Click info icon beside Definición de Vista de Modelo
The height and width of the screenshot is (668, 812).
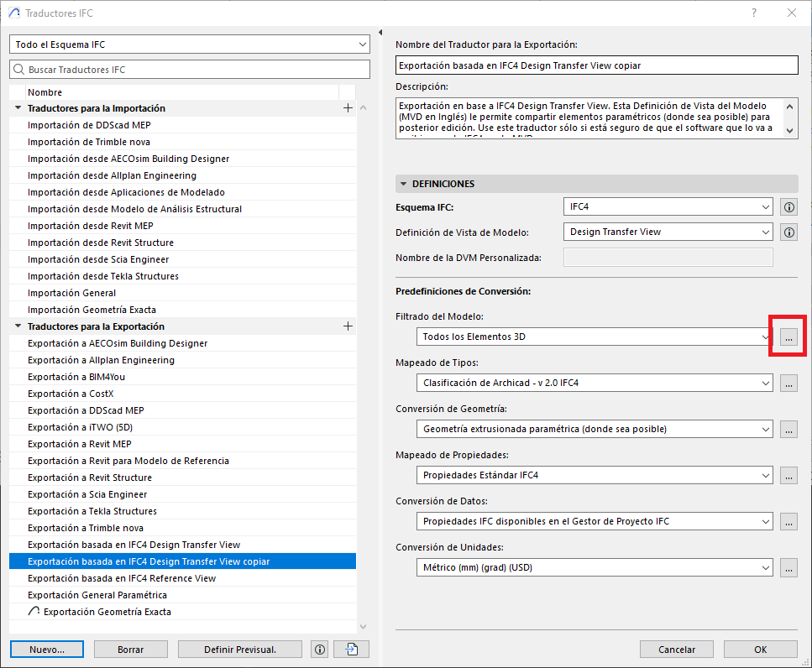pyautogui.click(x=788, y=232)
